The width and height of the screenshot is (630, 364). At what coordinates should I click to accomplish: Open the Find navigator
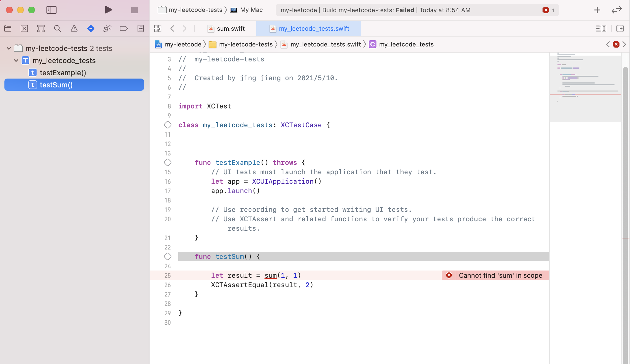point(58,28)
